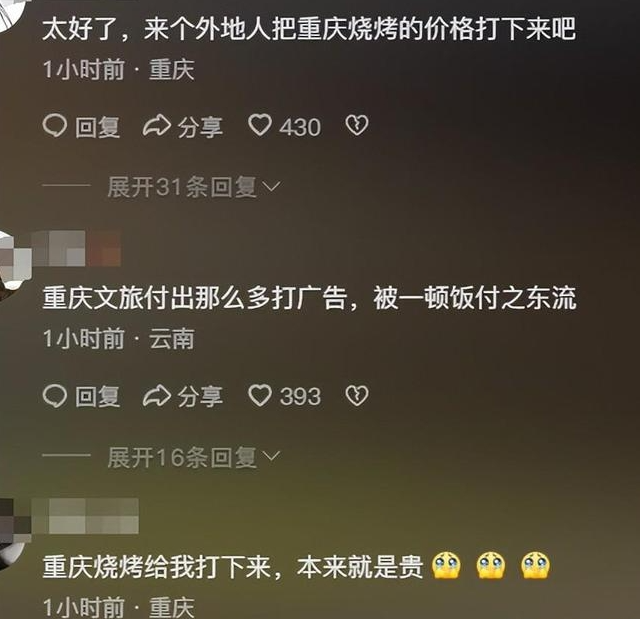Dislike the 430-like comment via broken heart
The height and width of the screenshot is (619, 640).
click(x=357, y=125)
